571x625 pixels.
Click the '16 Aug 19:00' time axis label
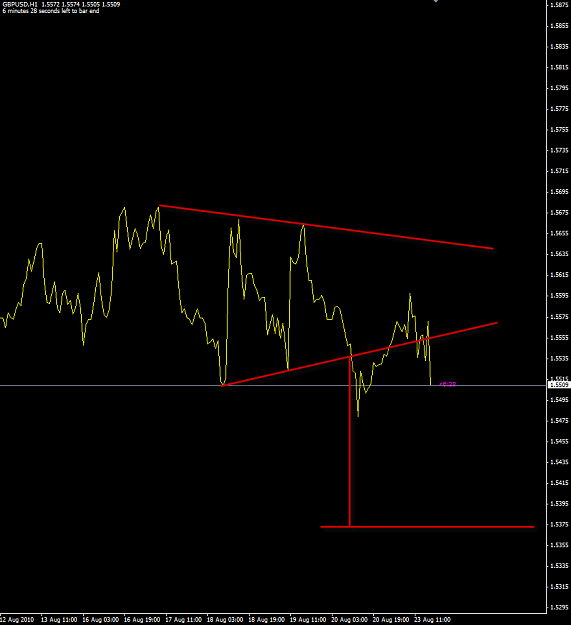142,620
